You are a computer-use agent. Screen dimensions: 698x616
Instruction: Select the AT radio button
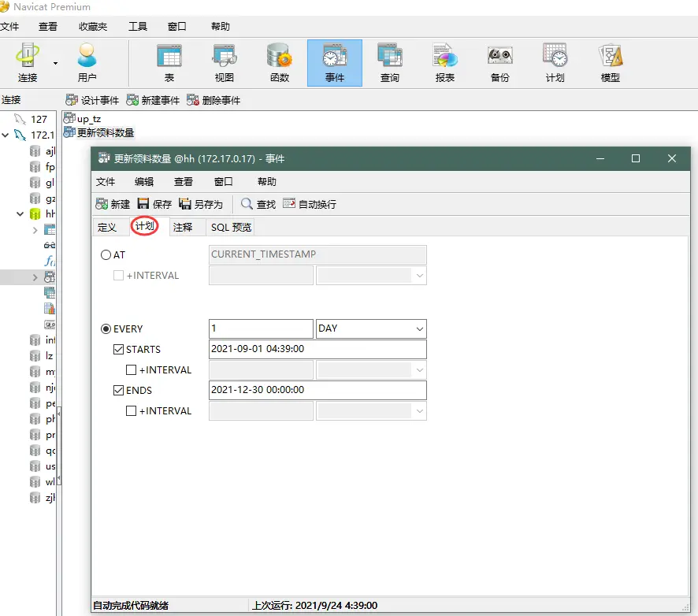[x=106, y=255]
